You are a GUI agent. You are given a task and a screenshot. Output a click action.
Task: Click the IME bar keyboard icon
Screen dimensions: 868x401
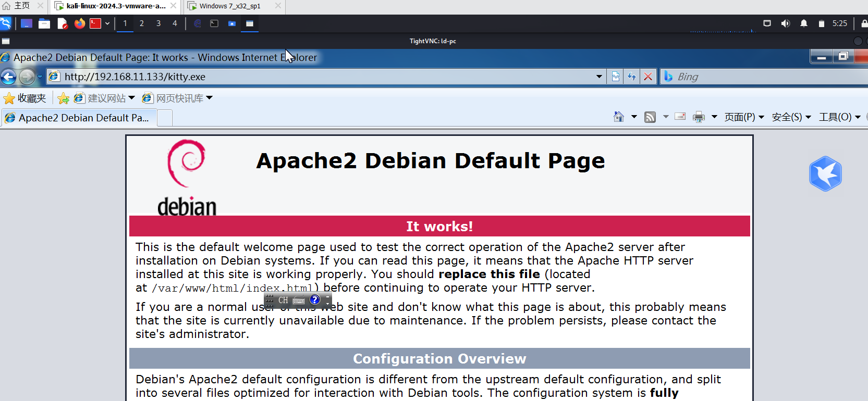click(299, 300)
